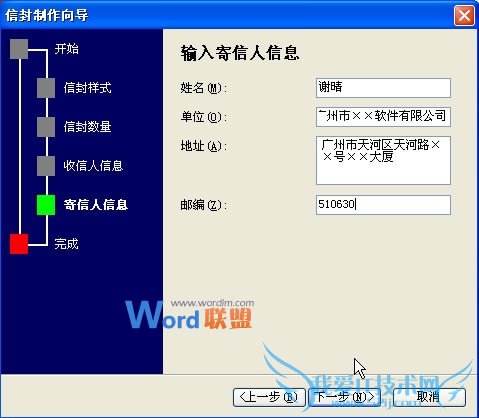Click the 输入寄信人信息 heading
This screenshot has height=418, width=479.
[x=240, y=53]
